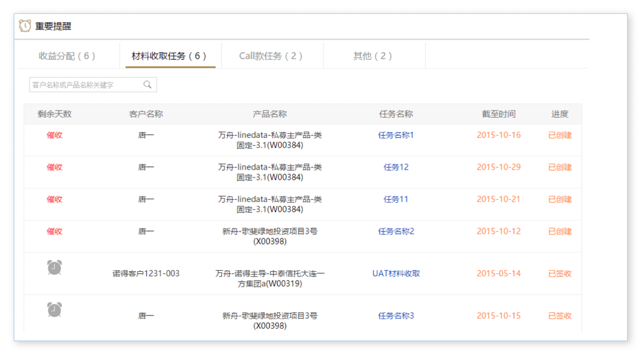Click customer 唐一 in 任务名称1 row
This screenshot has width=644, height=357.
(x=146, y=135)
